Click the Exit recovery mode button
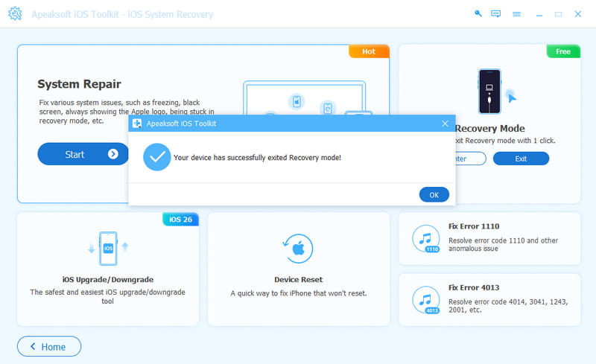The width and height of the screenshot is (596, 364). tap(521, 159)
